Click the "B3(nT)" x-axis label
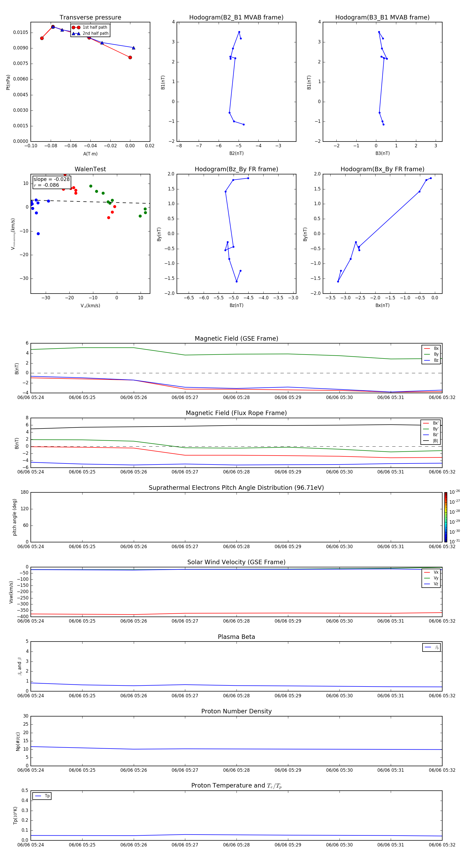This screenshot has height=868, width=473. [382, 154]
